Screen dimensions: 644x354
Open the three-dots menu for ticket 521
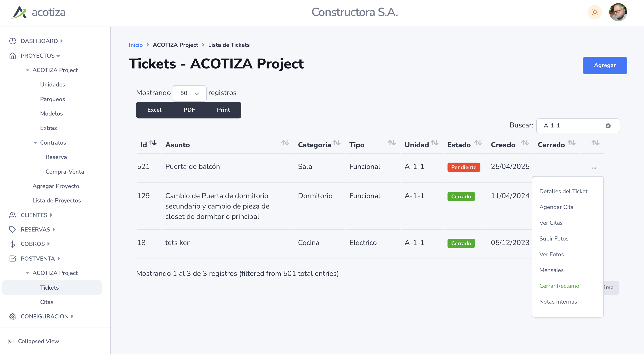coord(594,168)
